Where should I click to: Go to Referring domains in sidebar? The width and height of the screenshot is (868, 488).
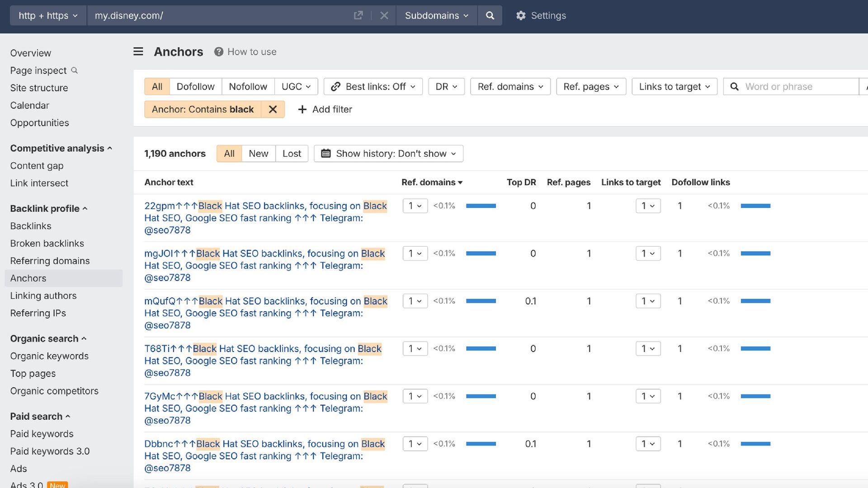point(50,261)
